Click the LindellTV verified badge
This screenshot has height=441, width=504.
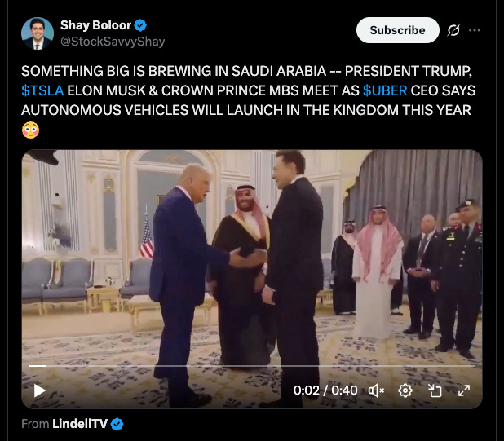click(x=117, y=424)
